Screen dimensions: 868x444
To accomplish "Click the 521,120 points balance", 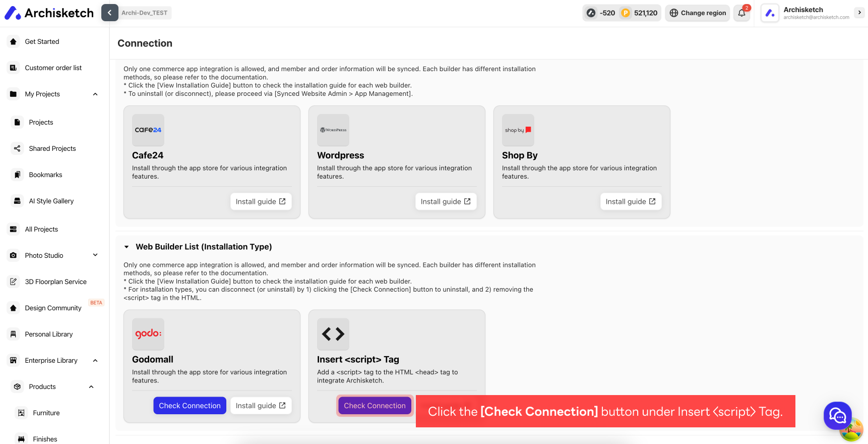I will point(646,13).
